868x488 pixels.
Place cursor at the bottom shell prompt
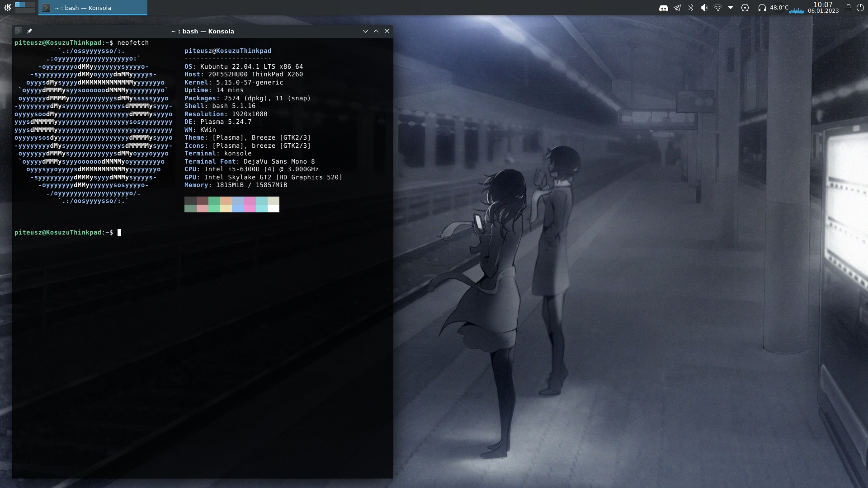tap(119, 233)
